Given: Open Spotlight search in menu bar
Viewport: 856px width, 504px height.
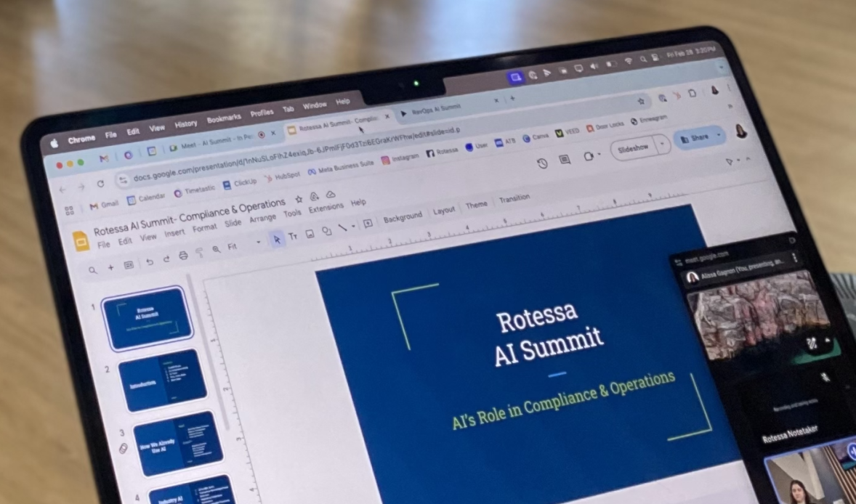Looking at the screenshot, I should click(x=643, y=60).
